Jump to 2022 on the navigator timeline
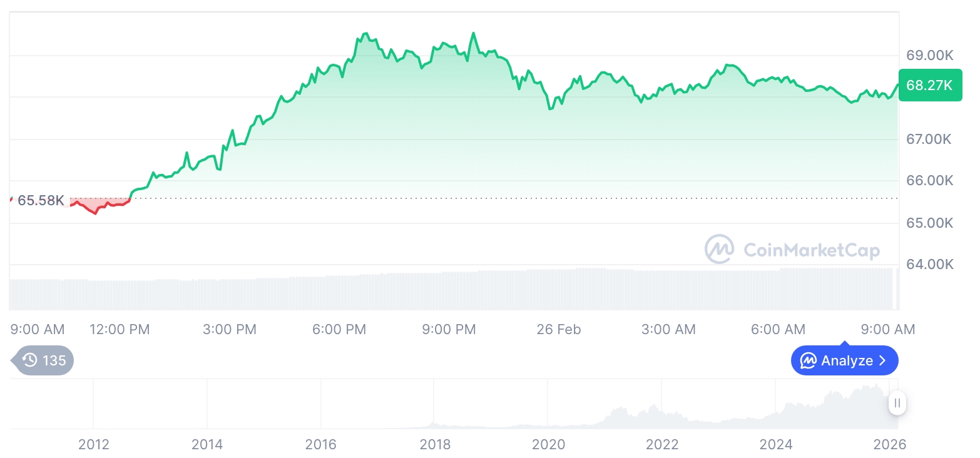The width and height of the screenshot is (980, 458). pyautogui.click(x=662, y=445)
